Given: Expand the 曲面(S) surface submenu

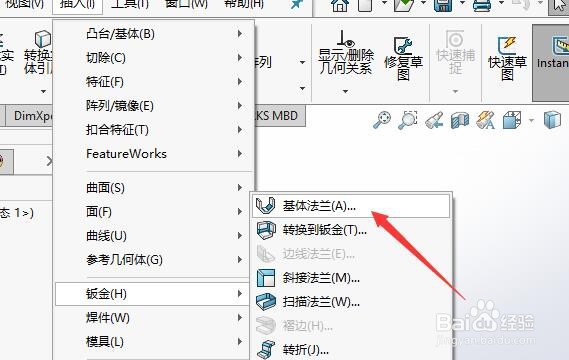Looking at the screenshot, I should click(x=154, y=188).
